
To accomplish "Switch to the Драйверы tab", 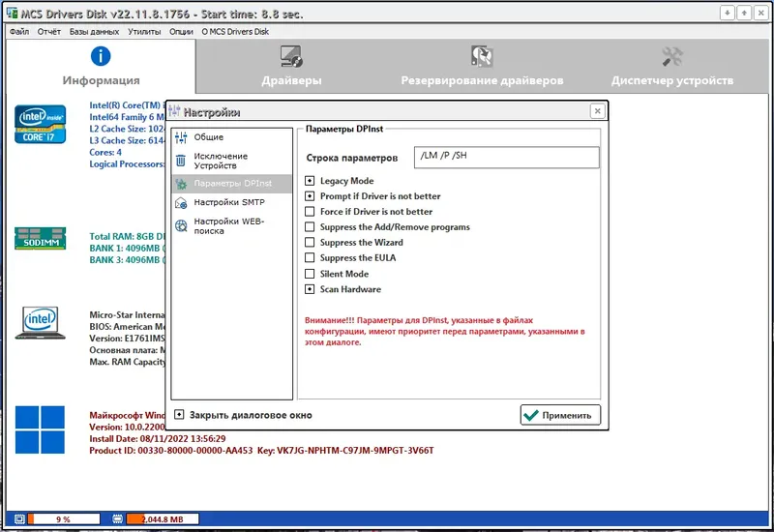I will [x=291, y=66].
